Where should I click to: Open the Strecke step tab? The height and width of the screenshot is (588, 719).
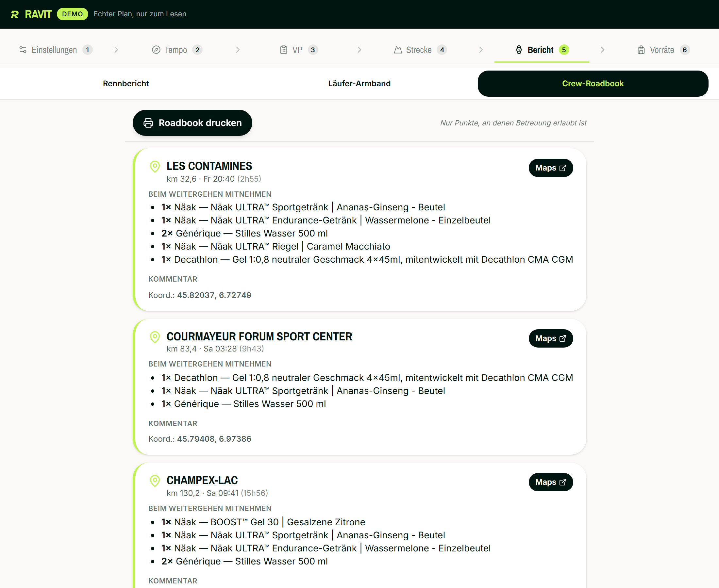[420, 50]
